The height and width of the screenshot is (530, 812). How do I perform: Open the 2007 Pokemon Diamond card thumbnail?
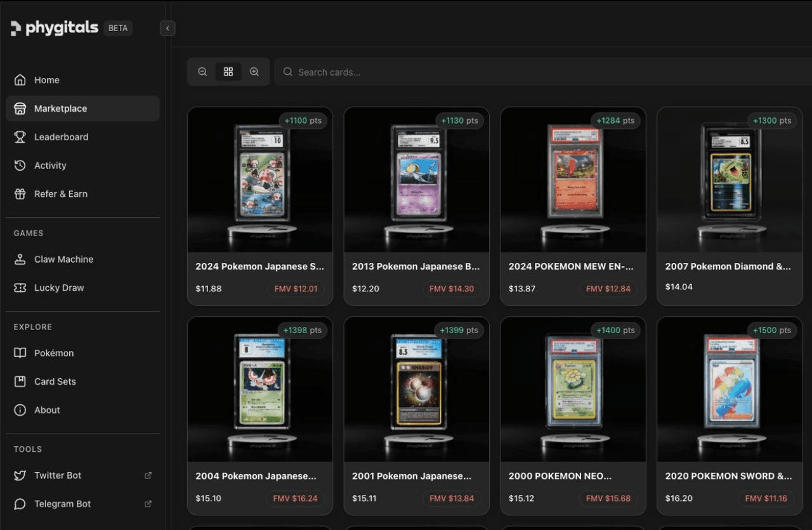[x=730, y=180]
